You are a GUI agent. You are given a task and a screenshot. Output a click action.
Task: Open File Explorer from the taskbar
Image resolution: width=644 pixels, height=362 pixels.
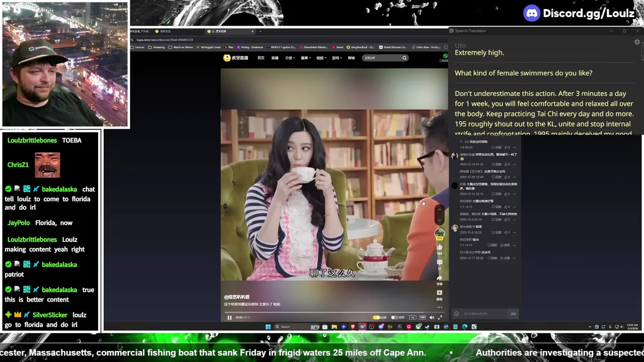[334, 326]
